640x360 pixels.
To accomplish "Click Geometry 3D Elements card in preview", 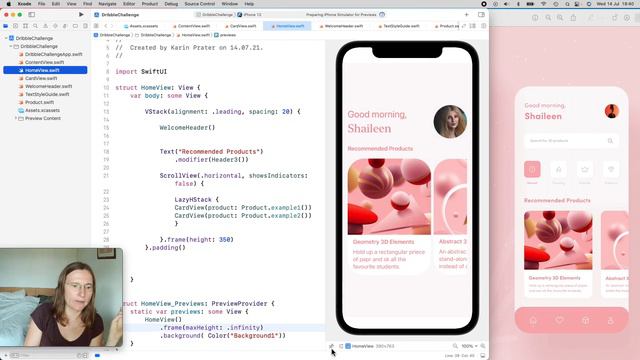I will 389,216.
